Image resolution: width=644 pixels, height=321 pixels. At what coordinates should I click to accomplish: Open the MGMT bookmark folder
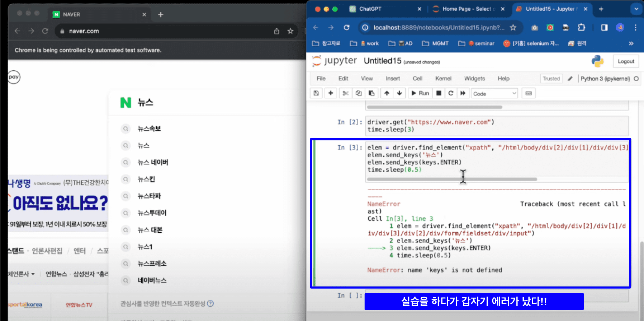[x=435, y=43]
